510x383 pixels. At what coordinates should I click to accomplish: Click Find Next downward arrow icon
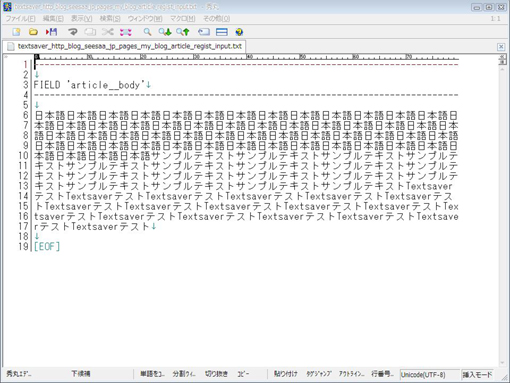[165, 32]
